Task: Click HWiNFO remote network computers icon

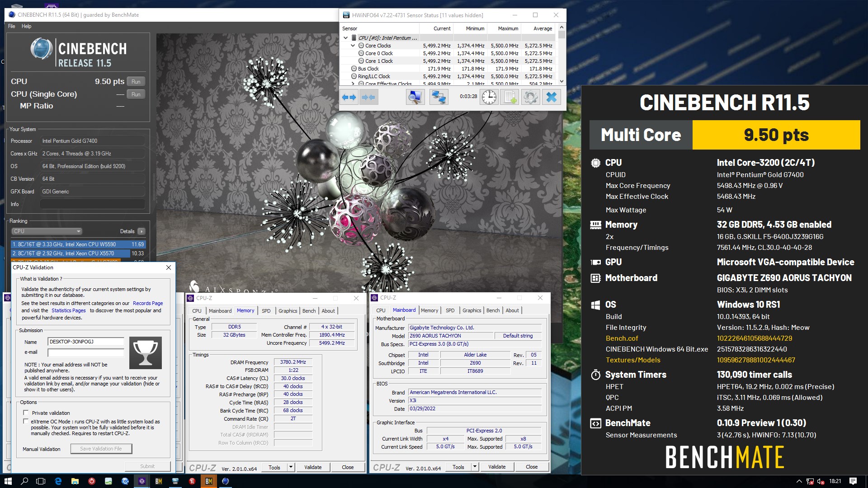Action: click(438, 97)
